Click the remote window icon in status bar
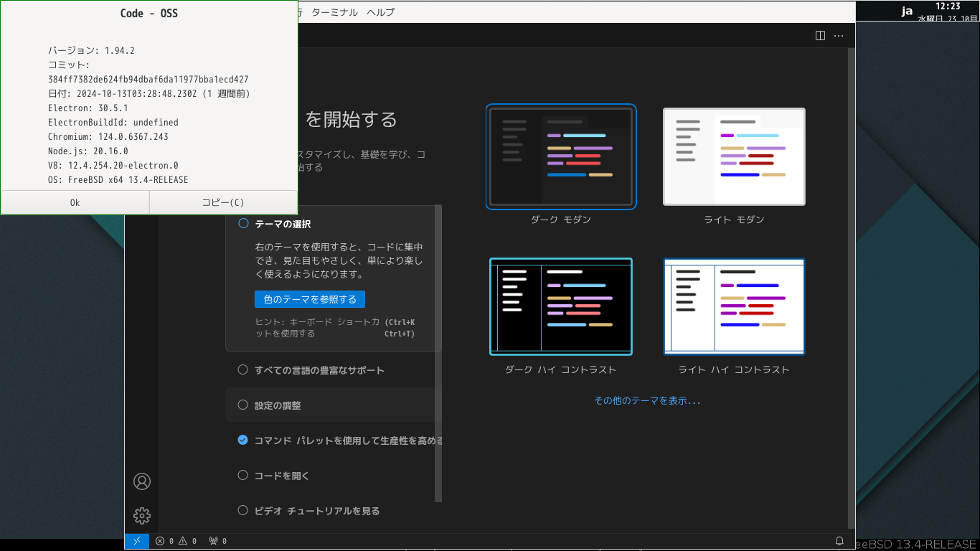This screenshot has width=980, height=551. pos(136,541)
